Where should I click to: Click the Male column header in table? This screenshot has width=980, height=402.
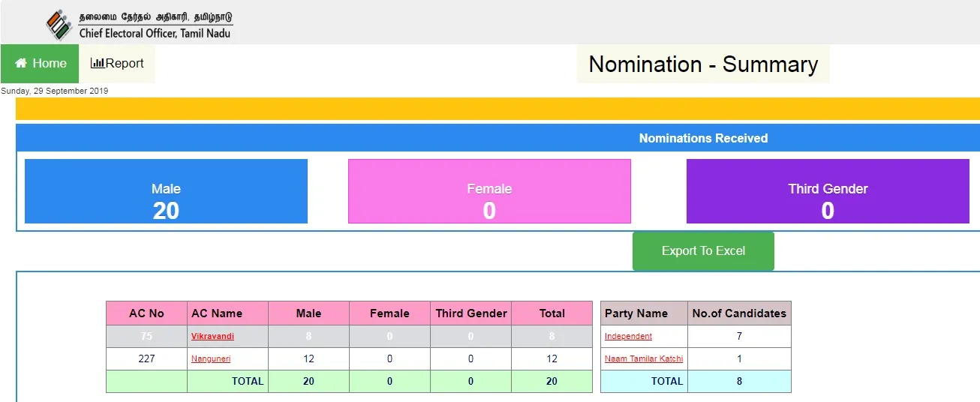coord(308,313)
